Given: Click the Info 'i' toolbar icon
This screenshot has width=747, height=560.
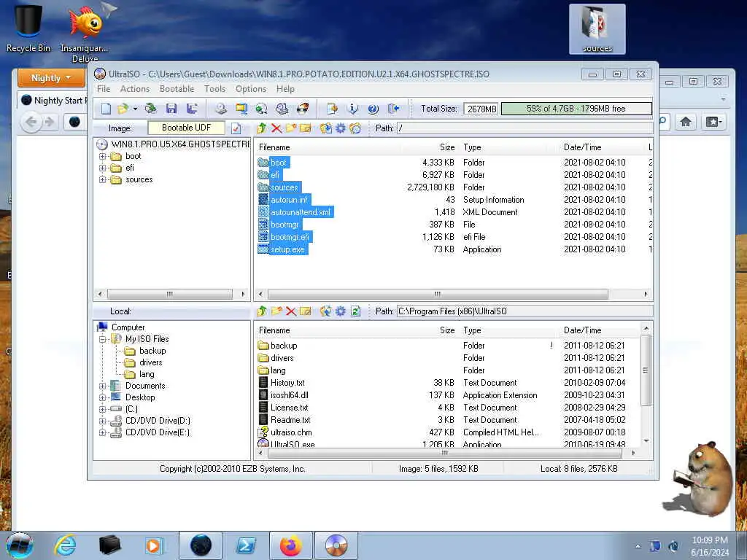Looking at the screenshot, I should point(352,109).
